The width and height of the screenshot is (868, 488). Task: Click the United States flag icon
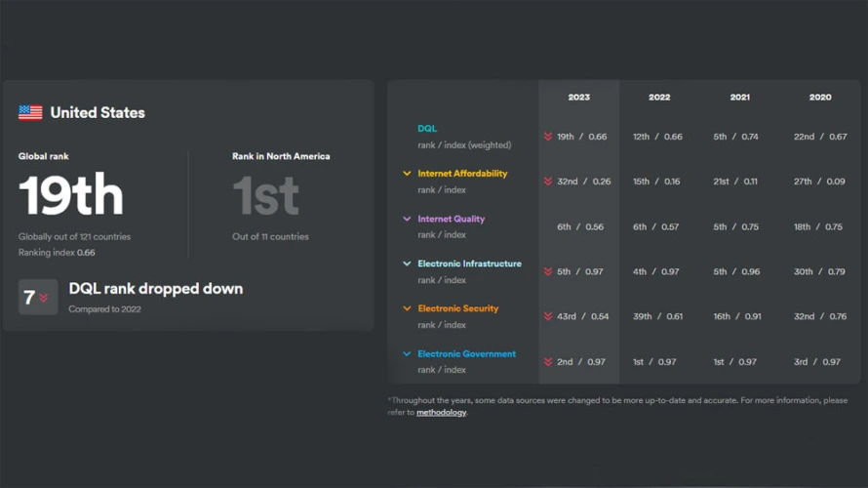click(30, 112)
